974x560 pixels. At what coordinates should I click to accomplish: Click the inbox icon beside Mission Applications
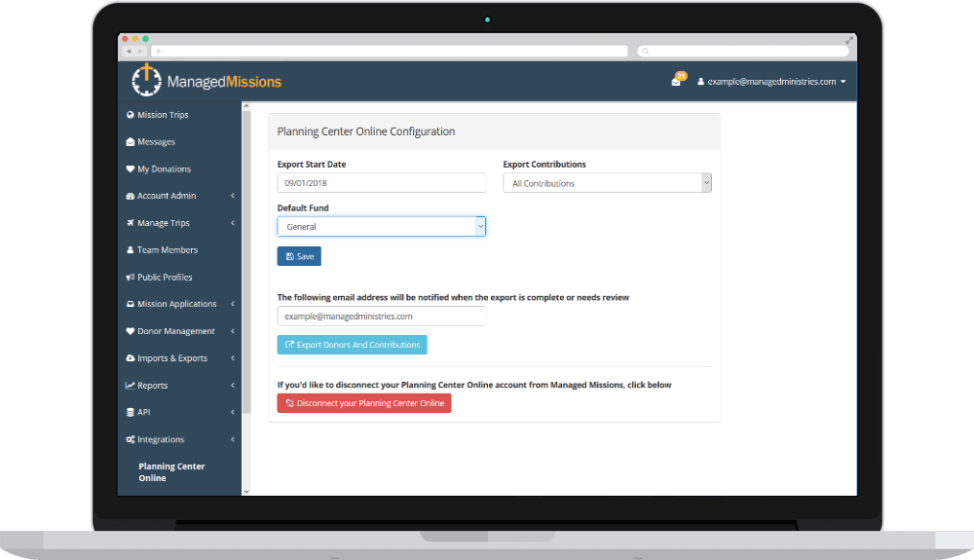pyautogui.click(x=130, y=304)
